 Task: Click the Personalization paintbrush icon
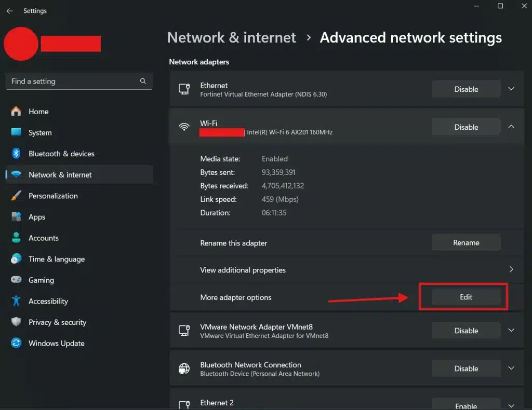16,196
